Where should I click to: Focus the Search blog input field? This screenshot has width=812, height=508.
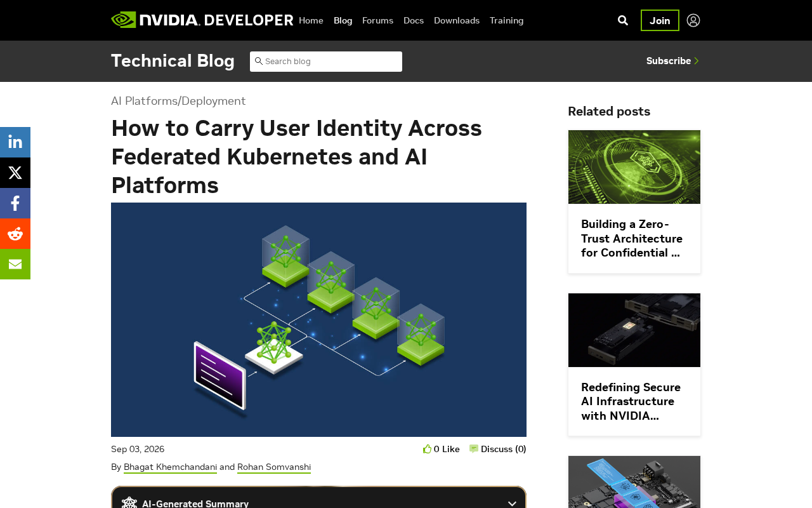click(x=326, y=62)
